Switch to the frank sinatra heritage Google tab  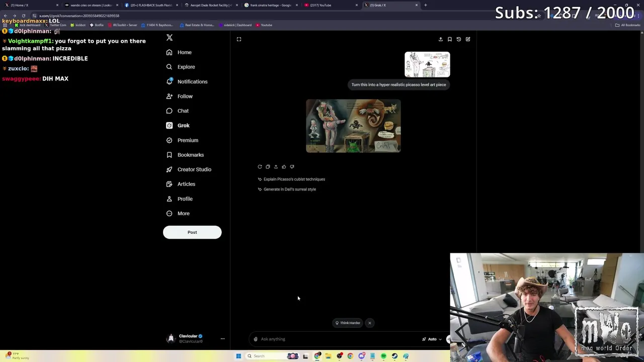click(271, 5)
